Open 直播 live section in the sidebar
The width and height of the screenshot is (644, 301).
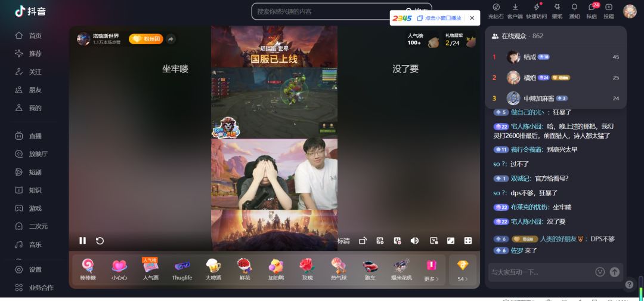click(x=29, y=136)
